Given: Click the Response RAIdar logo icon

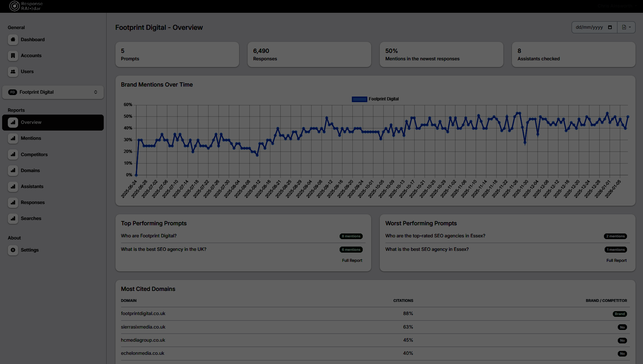Looking at the screenshot, I should coord(14,6).
